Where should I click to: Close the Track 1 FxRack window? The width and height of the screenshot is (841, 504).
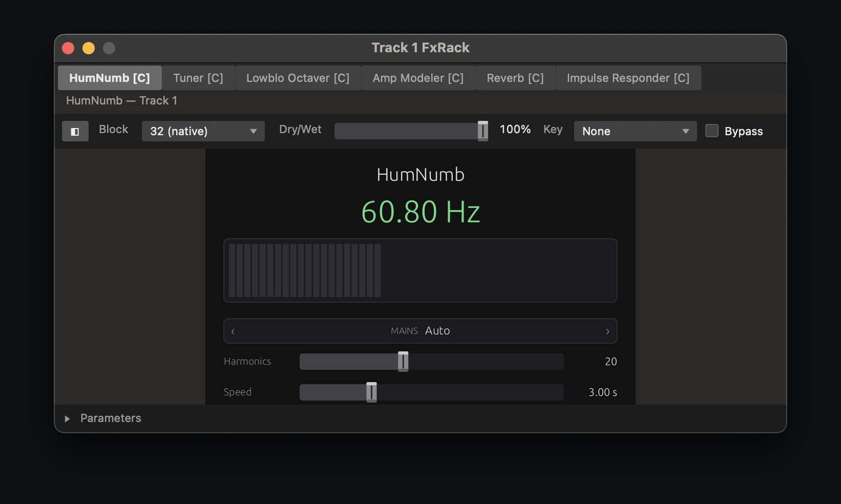tap(68, 48)
